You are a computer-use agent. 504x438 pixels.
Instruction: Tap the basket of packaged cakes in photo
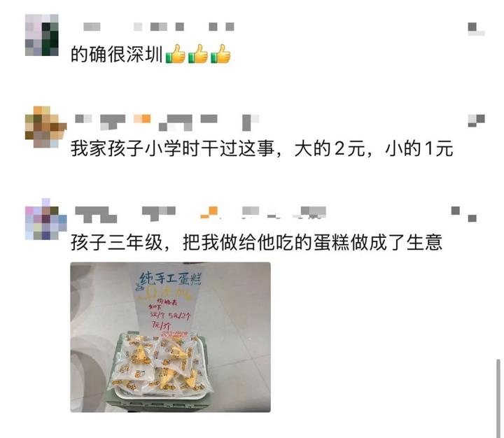tap(160, 367)
